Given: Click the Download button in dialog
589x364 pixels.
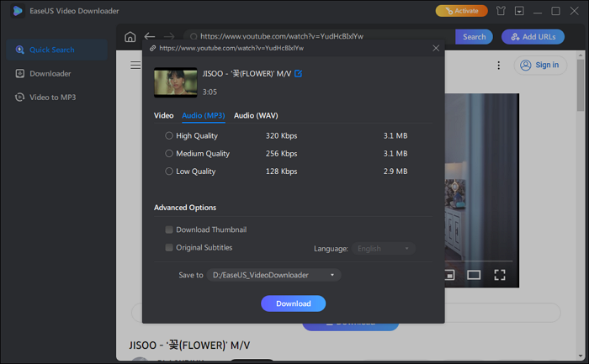Looking at the screenshot, I should tap(293, 303).
